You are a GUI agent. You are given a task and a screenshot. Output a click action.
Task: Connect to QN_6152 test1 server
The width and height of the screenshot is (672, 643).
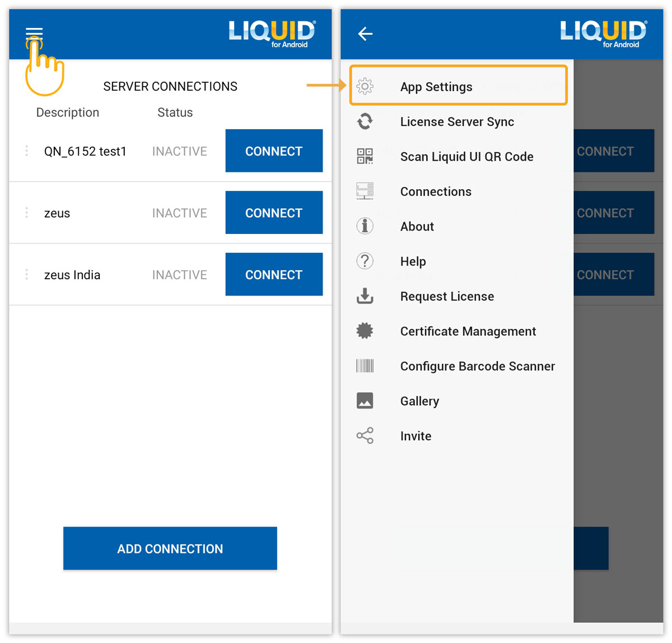(x=274, y=151)
